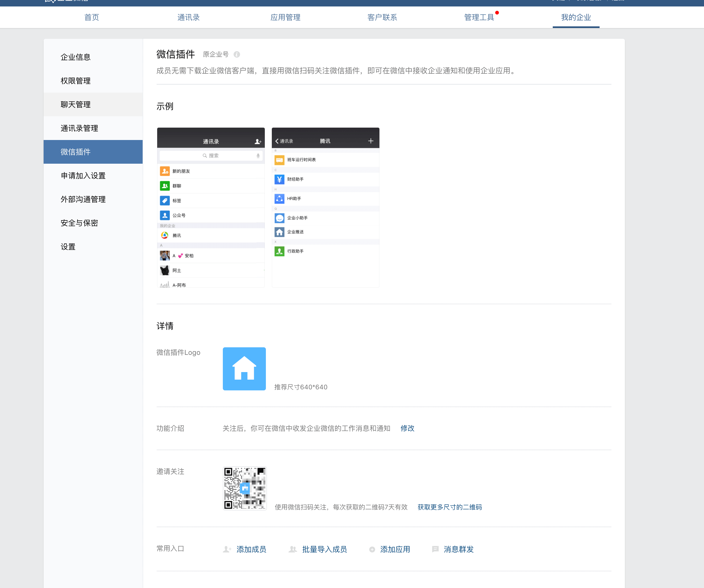Open 管理工具 with red dot
The width and height of the screenshot is (704, 588).
click(479, 17)
